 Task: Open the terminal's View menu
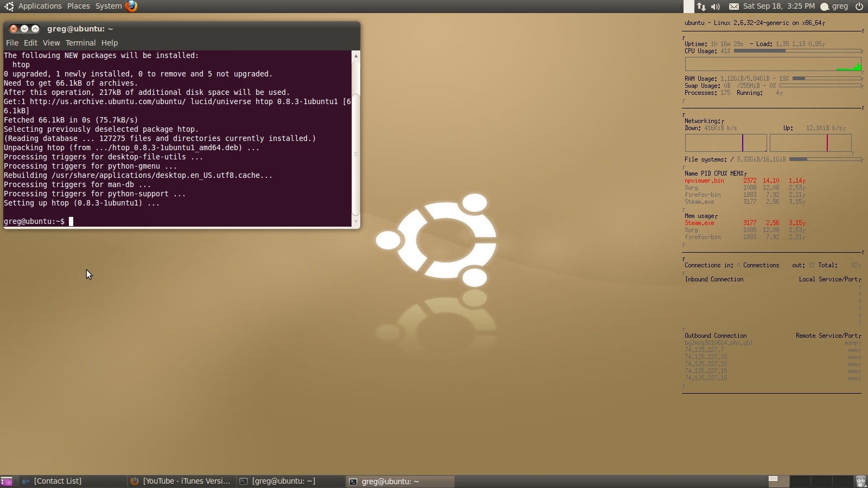tap(52, 43)
